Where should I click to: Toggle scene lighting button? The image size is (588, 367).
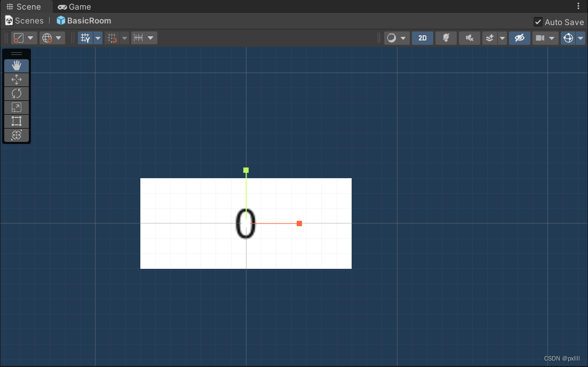pyautogui.click(x=446, y=38)
